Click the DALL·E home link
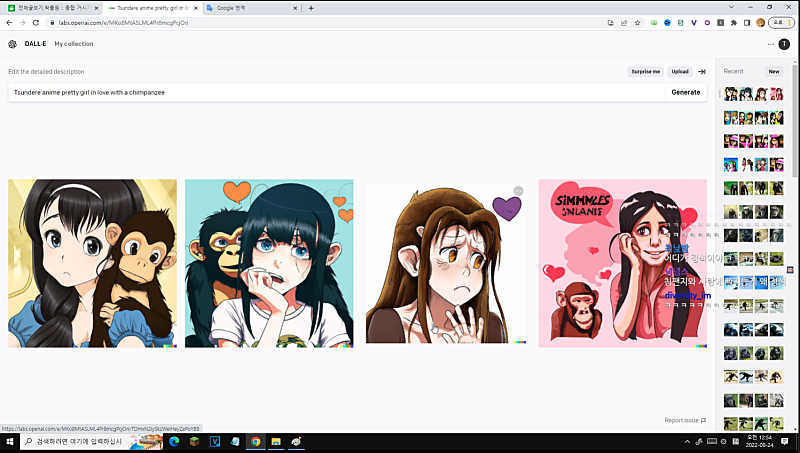800x453 pixels. tap(35, 44)
